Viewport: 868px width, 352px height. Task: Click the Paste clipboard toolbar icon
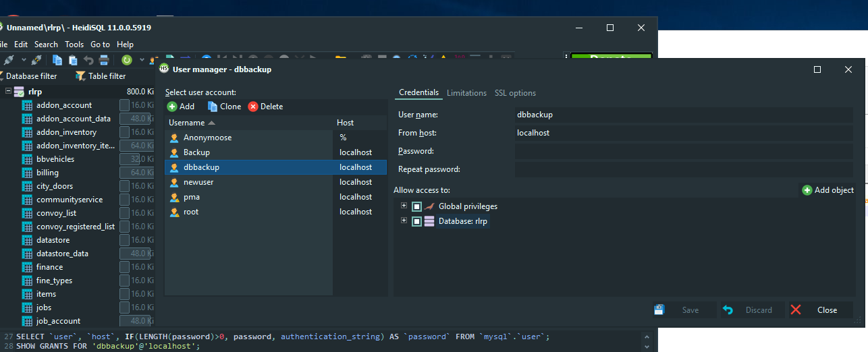[73, 61]
